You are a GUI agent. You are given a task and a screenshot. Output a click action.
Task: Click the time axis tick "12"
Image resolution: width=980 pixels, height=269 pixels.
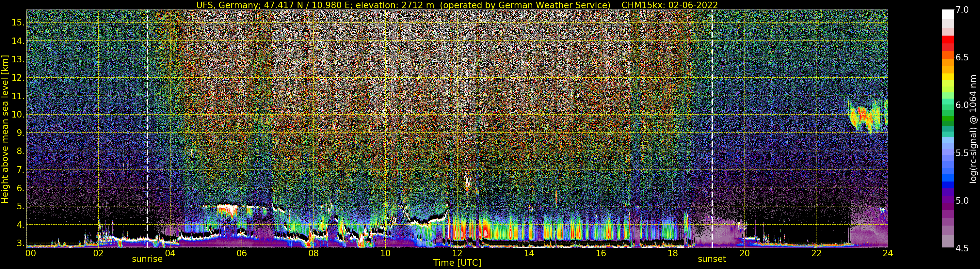[457, 253]
